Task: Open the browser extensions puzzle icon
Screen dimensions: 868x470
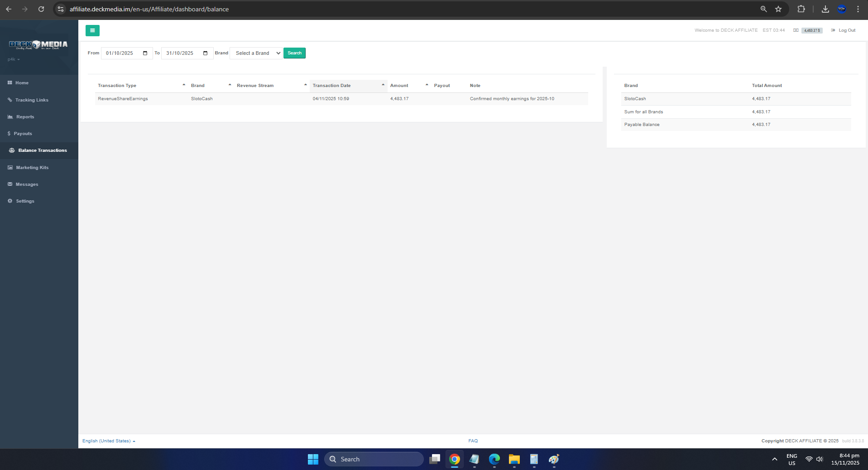Action: point(801,9)
